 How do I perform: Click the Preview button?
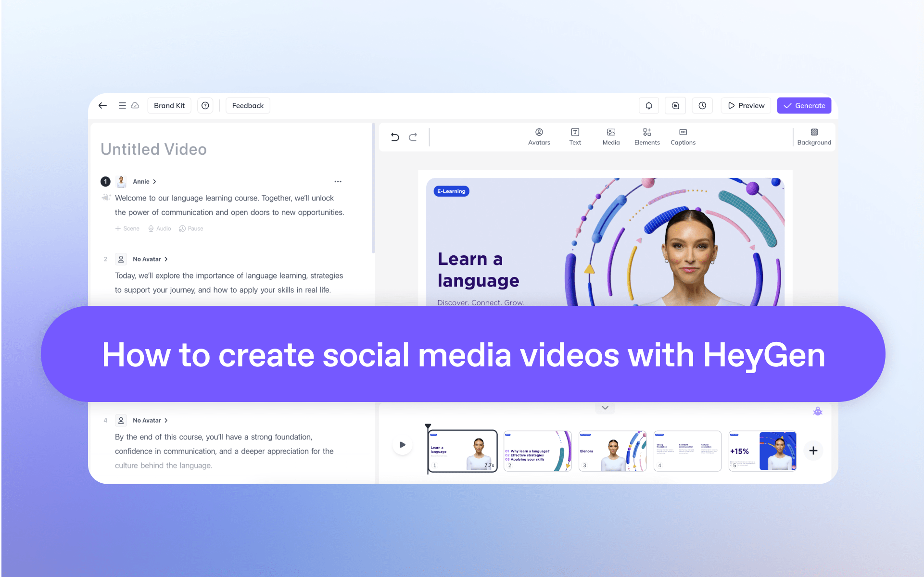coord(746,106)
